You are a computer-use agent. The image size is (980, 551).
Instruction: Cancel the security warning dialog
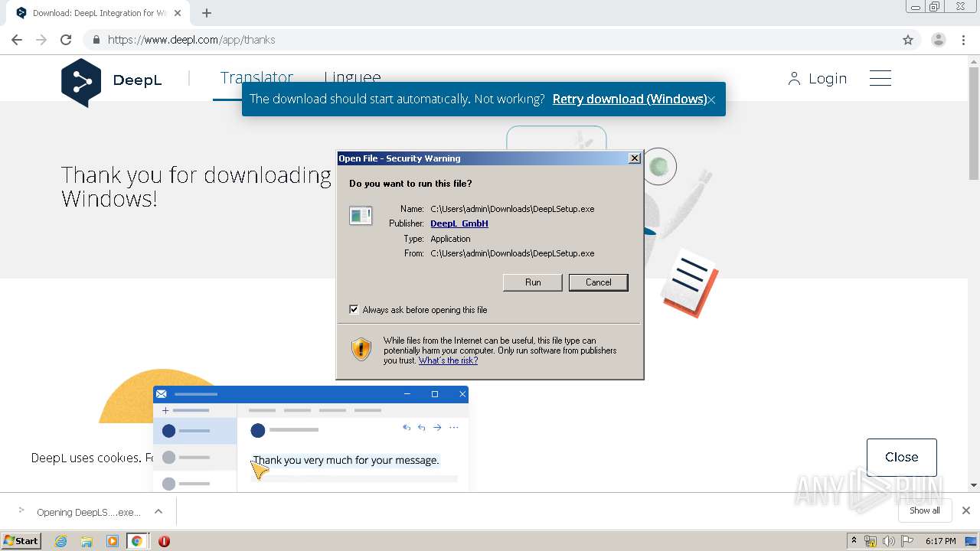pos(599,282)
